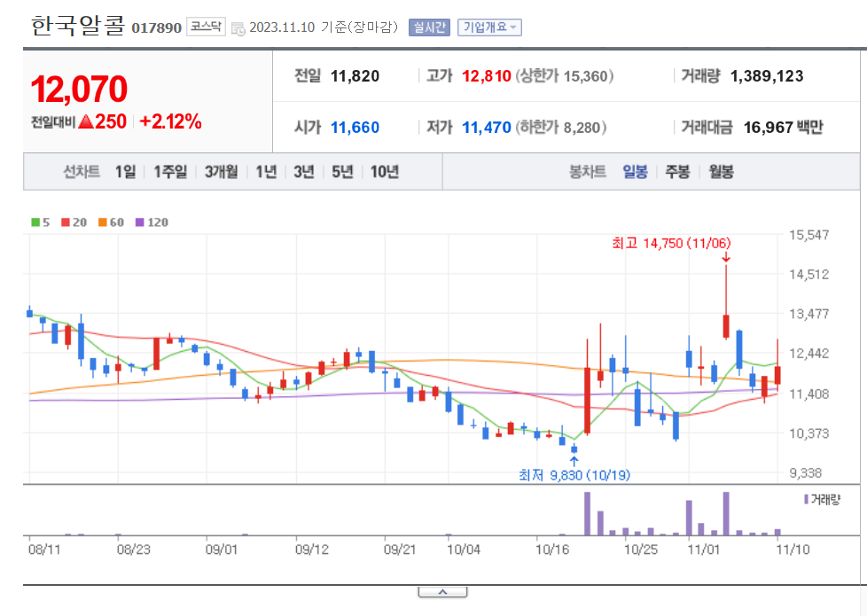Select the 10년 line chart tab
The height and width of the screenshot is (616, 867).
(x=384, y=172)
